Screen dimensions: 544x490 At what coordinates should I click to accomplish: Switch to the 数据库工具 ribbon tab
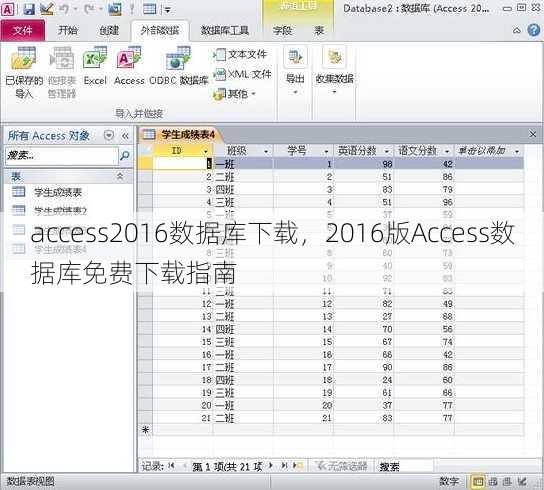pyautogui.click(x=225, y=31)
